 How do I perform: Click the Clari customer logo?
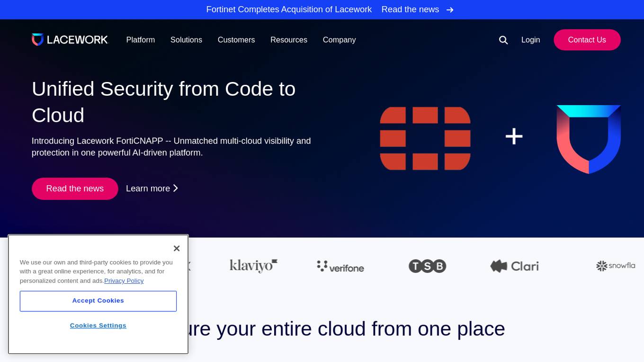click(x=514, y=266)
